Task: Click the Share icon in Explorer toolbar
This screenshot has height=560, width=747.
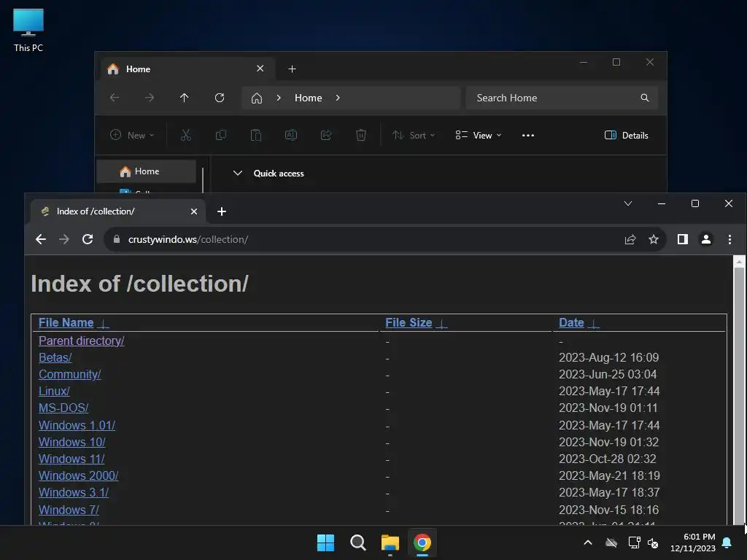Action: [326, 135]
